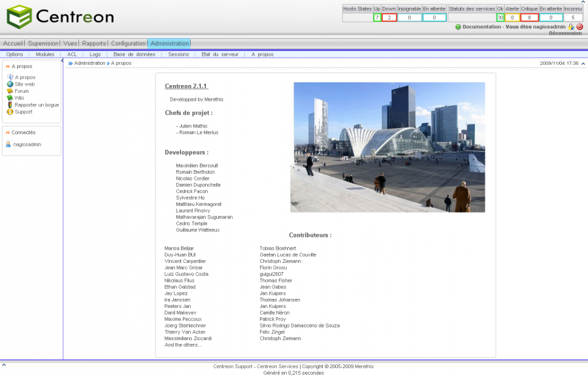Screen dimensions: 588x376
Task: Open the Supervision menu
Action: point(43,44)
